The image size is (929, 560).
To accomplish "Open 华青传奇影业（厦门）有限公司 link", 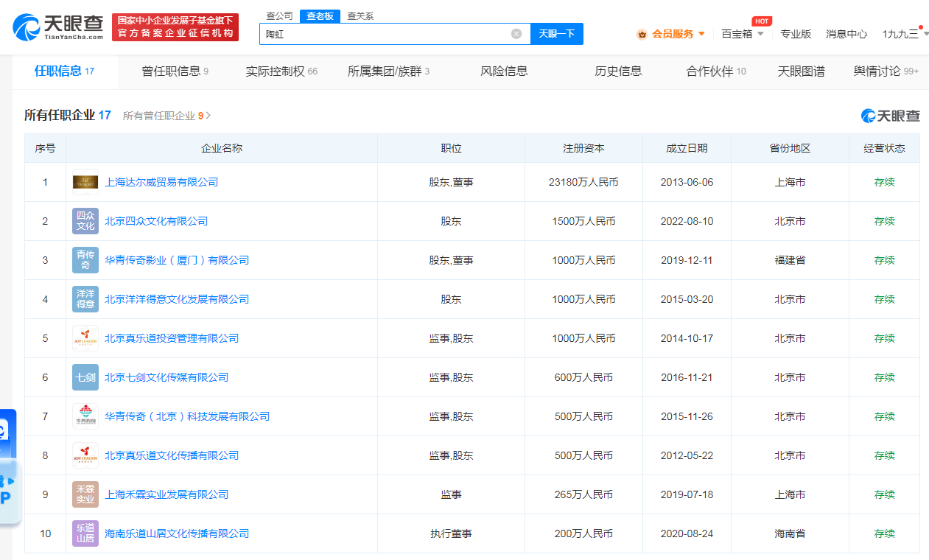I will [177, 260].
